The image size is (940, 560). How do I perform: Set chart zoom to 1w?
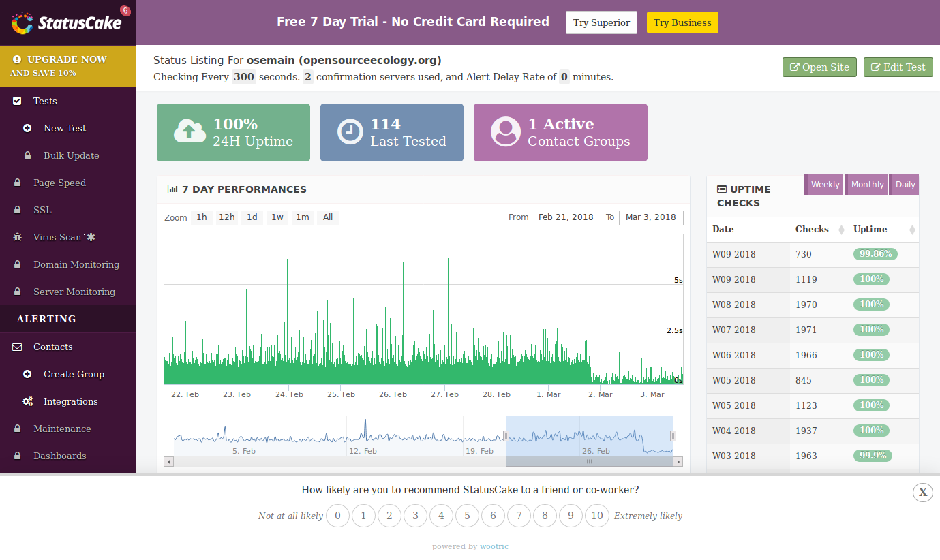click(x=277, y=217)
